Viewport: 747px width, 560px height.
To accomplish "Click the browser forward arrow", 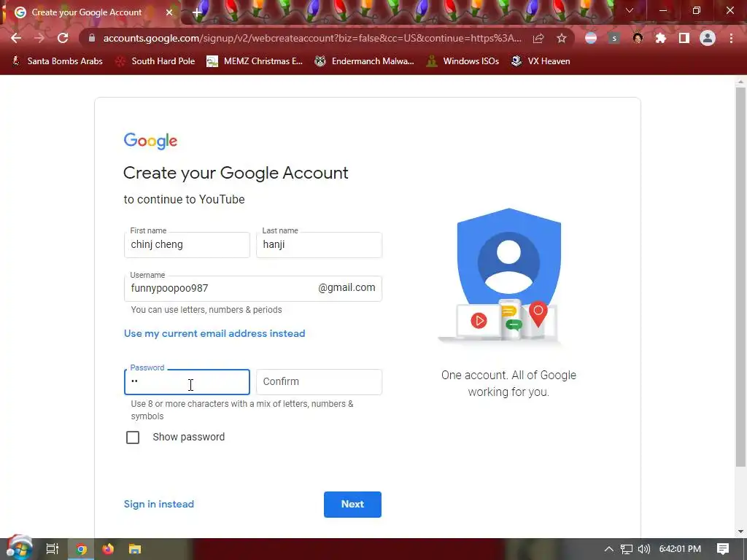I will click(x=39, y=38).
